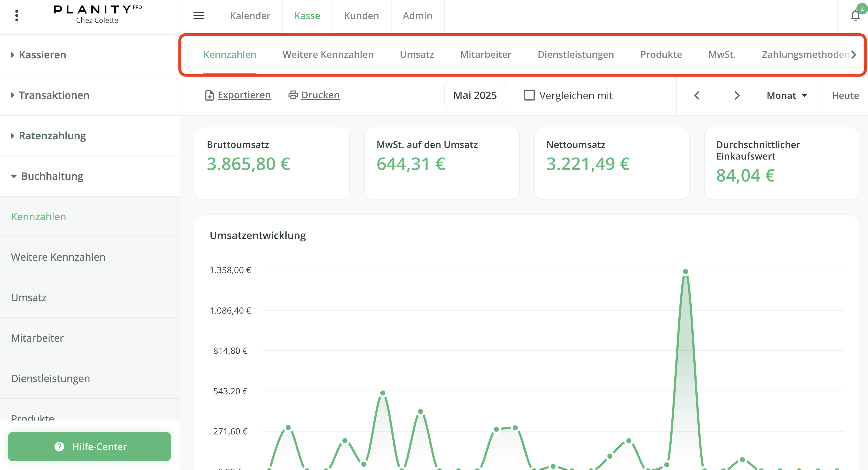
Task: Select Mitarbeiter in the sidebar
Action: pos(90,338)
